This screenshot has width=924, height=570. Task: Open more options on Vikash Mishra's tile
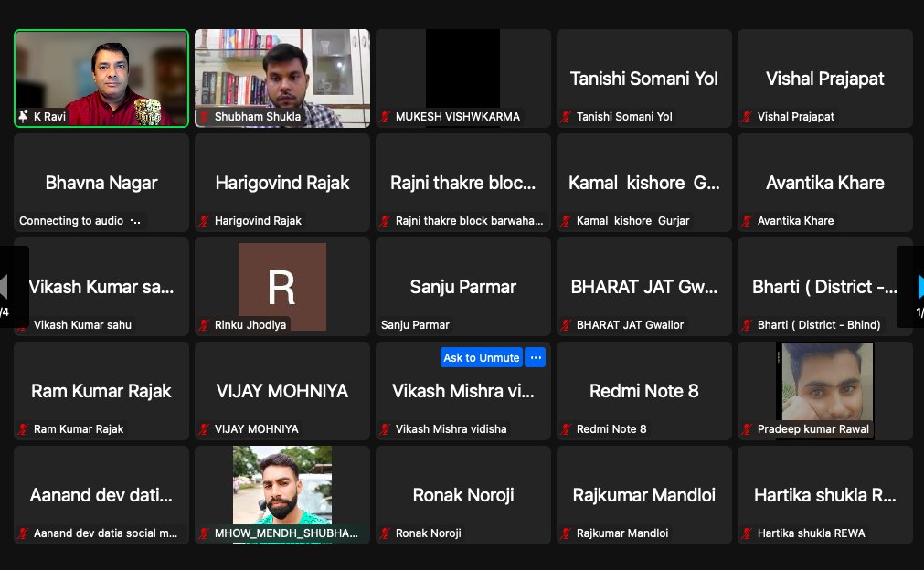(x=535, y=357)
